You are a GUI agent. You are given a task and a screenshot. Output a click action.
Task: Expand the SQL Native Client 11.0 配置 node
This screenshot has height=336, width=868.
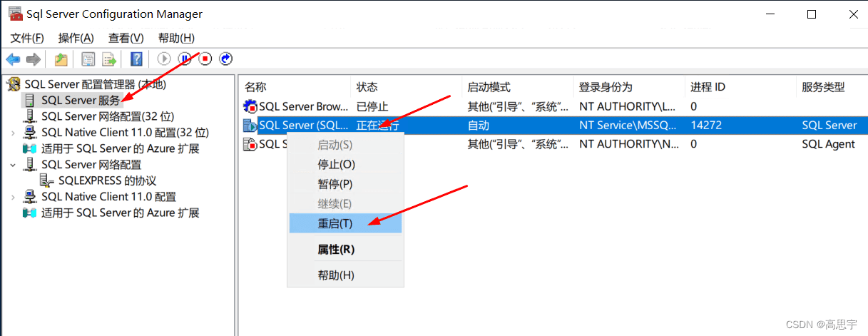point(13,197)
